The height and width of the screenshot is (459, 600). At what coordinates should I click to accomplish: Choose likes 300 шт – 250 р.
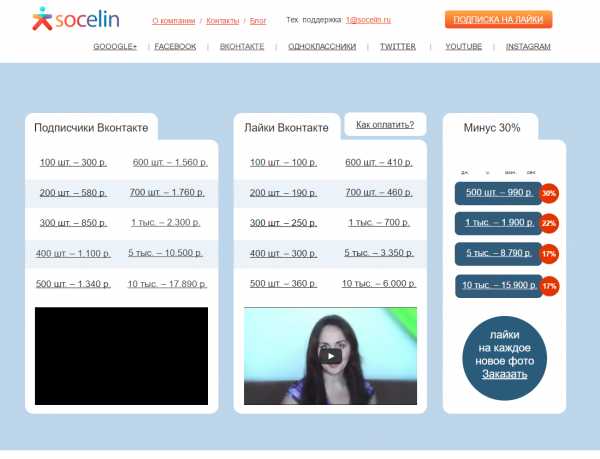pos(283,223)
